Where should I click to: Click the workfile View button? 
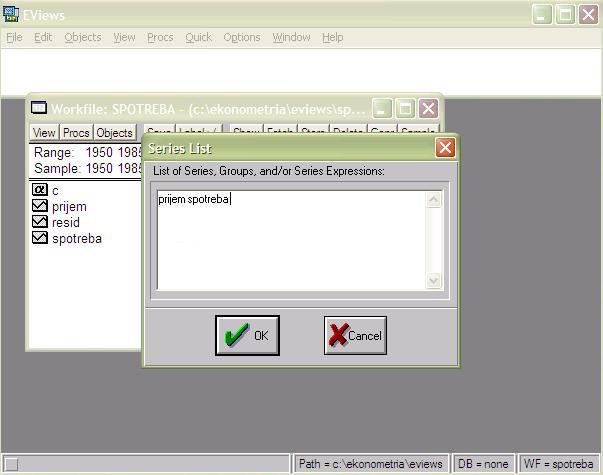(x=44, y=133)
